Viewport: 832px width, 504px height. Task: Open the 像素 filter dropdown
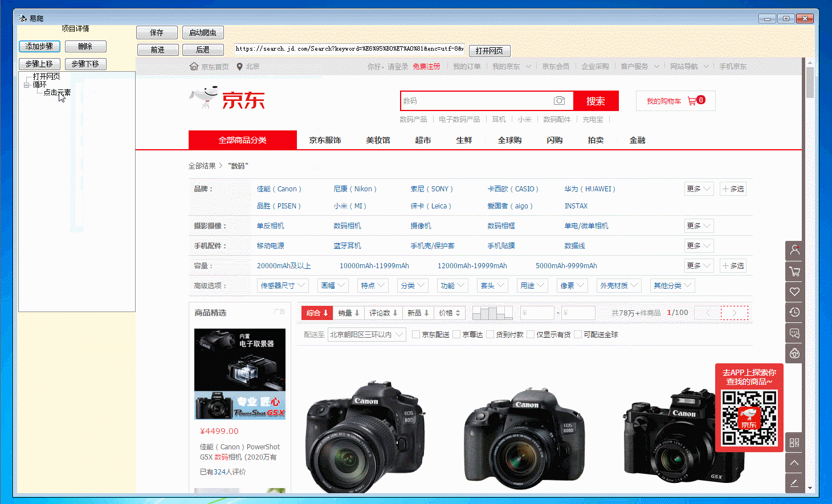[572, 285]
